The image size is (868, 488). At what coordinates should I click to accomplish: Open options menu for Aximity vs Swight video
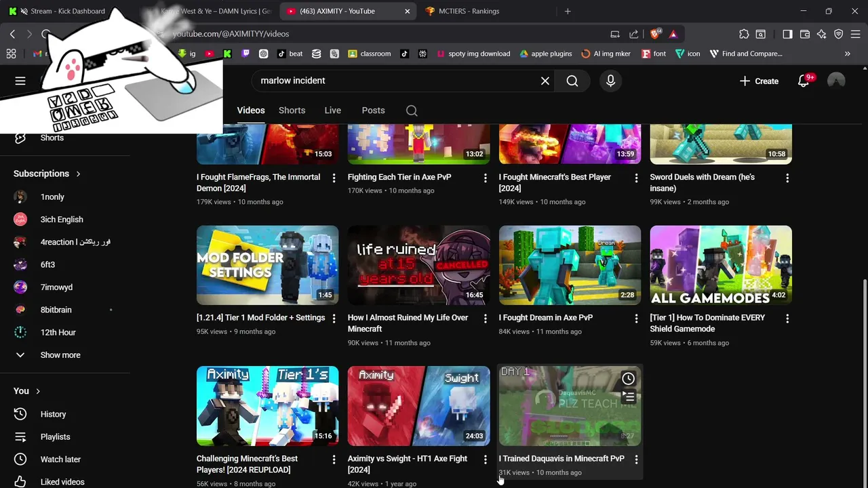[x=485, y=459]
